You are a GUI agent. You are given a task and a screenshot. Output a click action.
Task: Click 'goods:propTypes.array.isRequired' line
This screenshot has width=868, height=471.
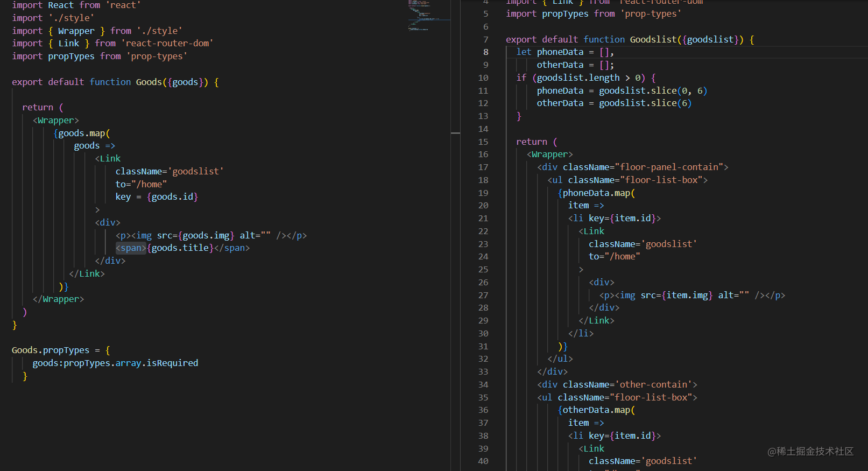coord(115,363)
